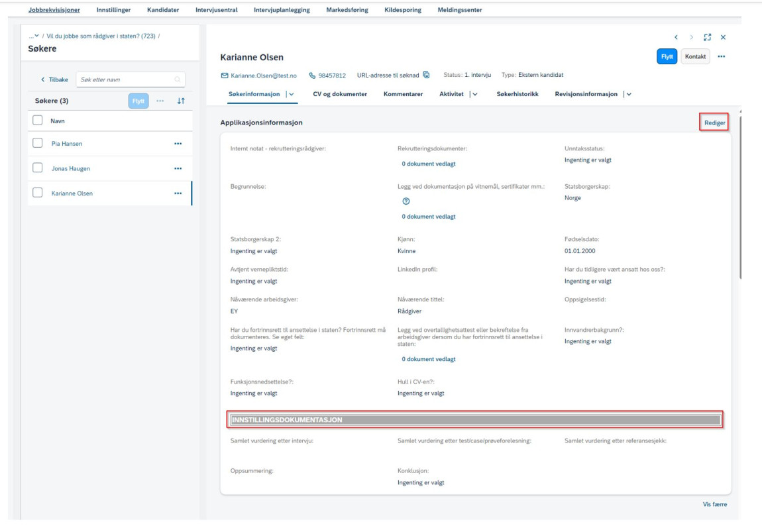762x532 pixels.
Task: Open Pia Hansen applicant link
Action: click(66, 143)
